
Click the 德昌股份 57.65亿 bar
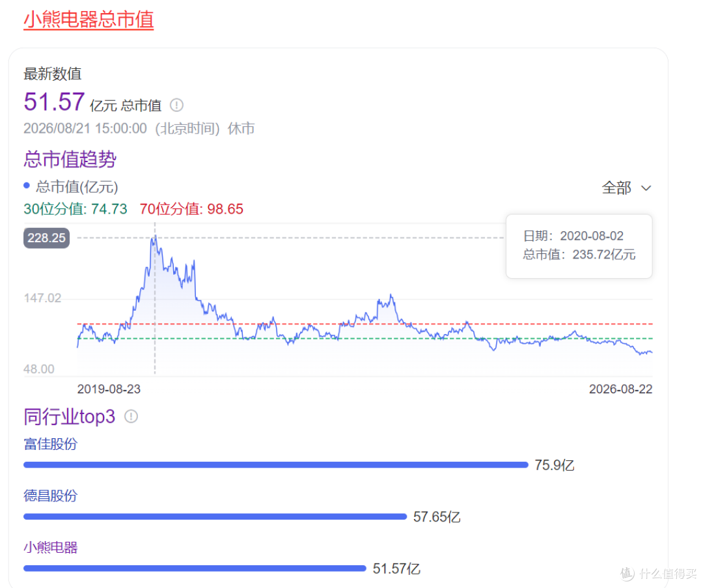(x=215, y=516)
